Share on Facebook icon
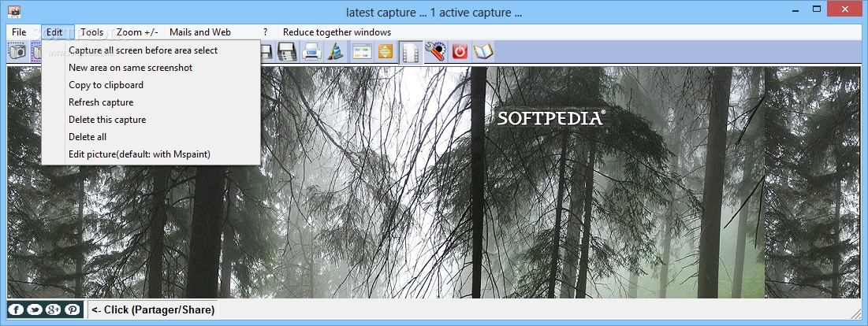Image resolution: width=868 pixels, height=326 pixels. point(16,309)
